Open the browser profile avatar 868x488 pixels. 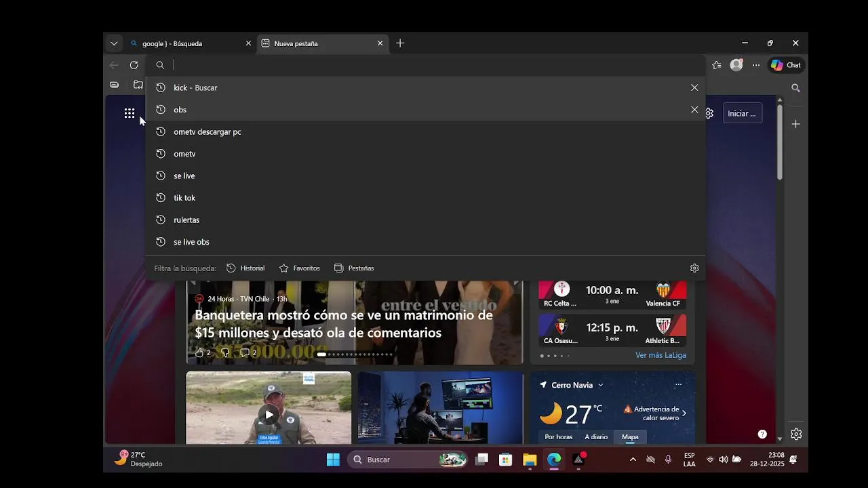(736, 65)
